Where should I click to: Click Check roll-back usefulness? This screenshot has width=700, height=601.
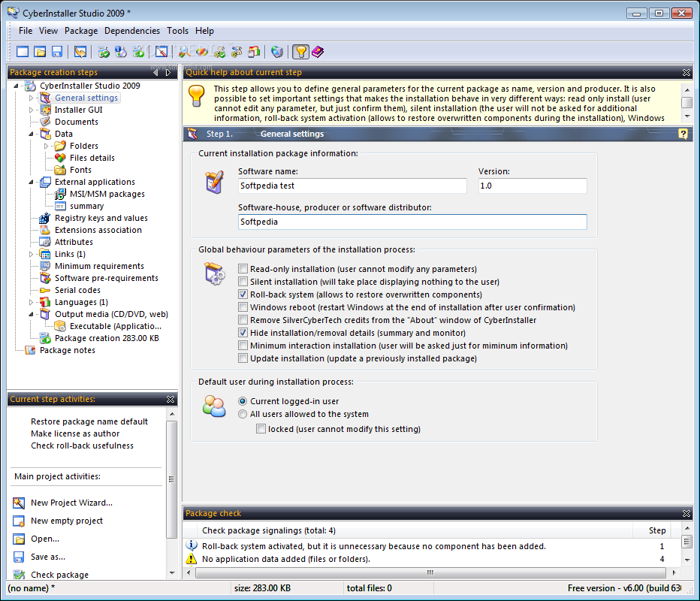[x=82, y=445]
